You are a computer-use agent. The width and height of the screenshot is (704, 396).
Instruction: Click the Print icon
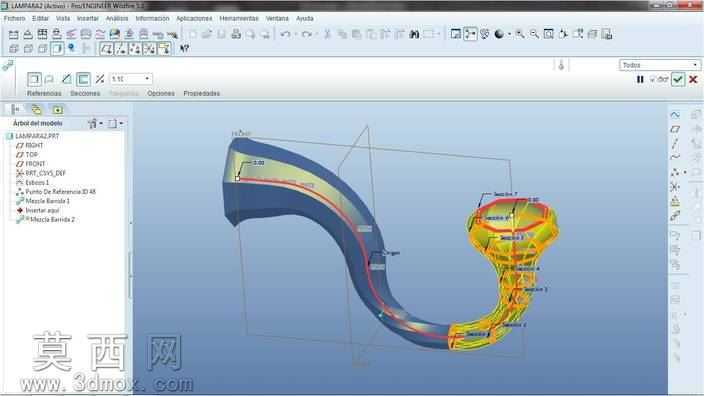(236, 34)
